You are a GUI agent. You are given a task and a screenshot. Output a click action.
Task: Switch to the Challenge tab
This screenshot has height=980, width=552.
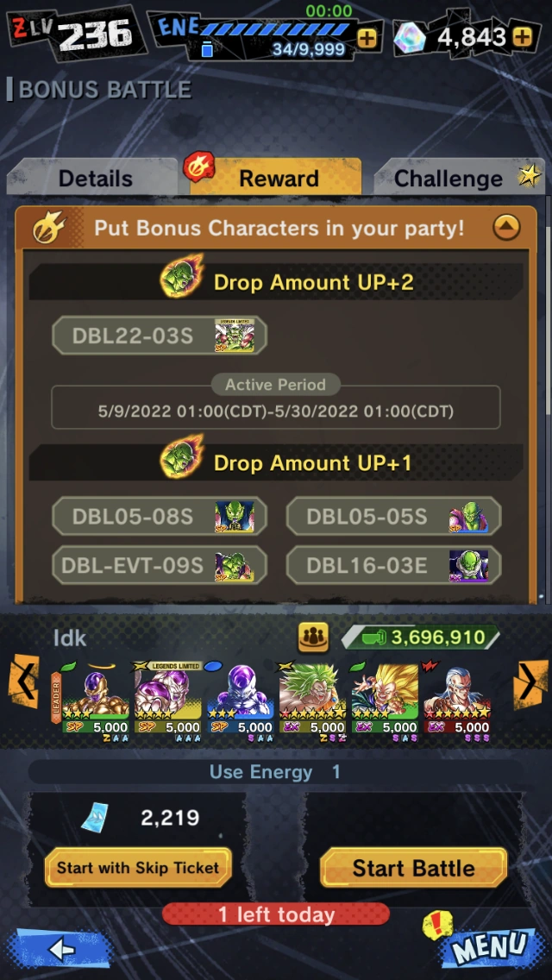point(448,178)
